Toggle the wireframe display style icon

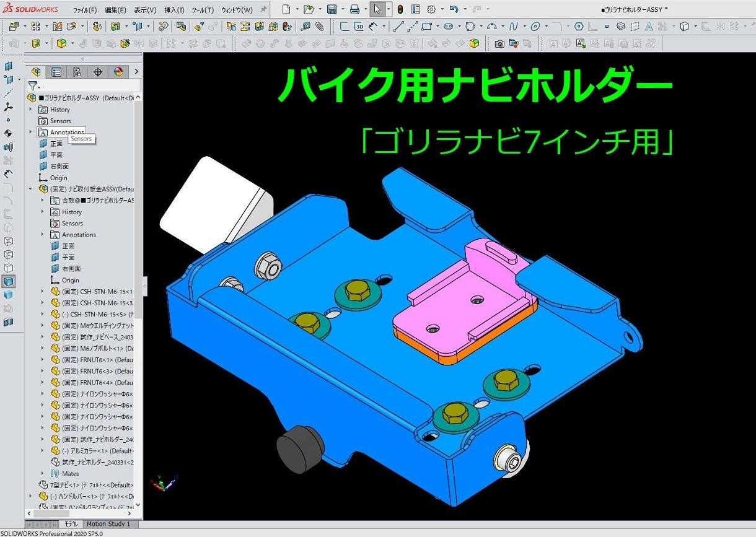[x=8, y=241]
